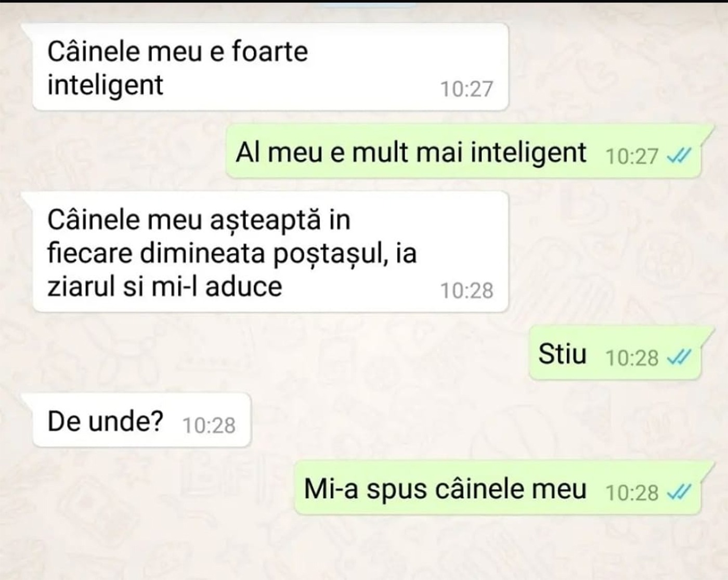Tap the 10:28 timestamp on the last sent message
The height and width of the screenshot is (580, 728).
pos(632,493)
